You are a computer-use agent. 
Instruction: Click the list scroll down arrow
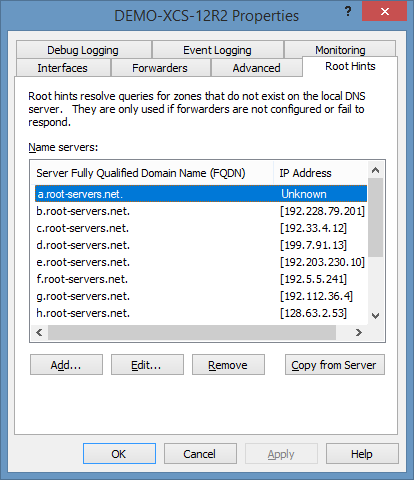pos(375,316)
